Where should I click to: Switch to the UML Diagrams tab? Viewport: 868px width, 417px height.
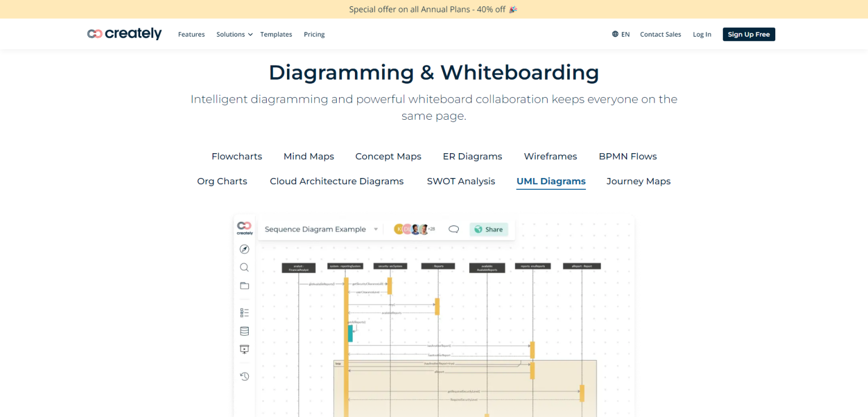(550, 181)
